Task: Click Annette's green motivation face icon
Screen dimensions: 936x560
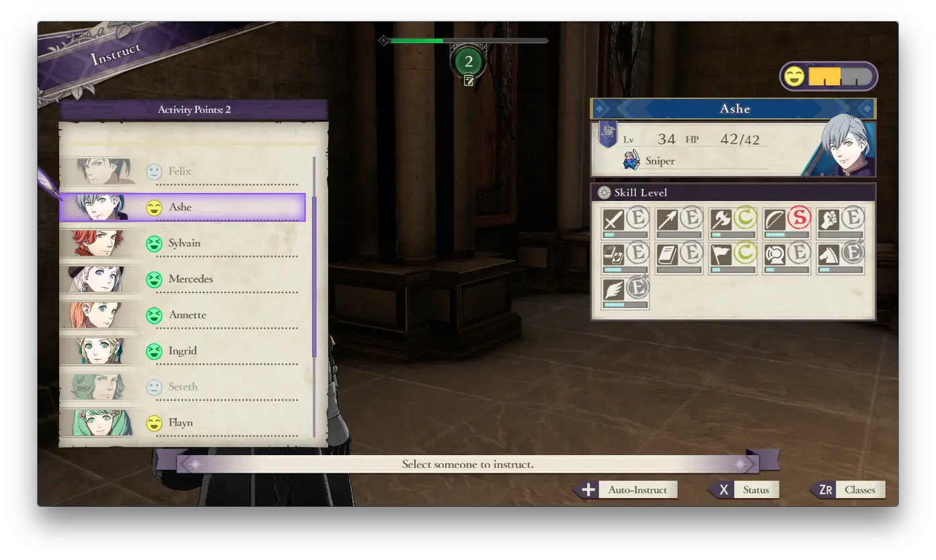Action: 155,315
